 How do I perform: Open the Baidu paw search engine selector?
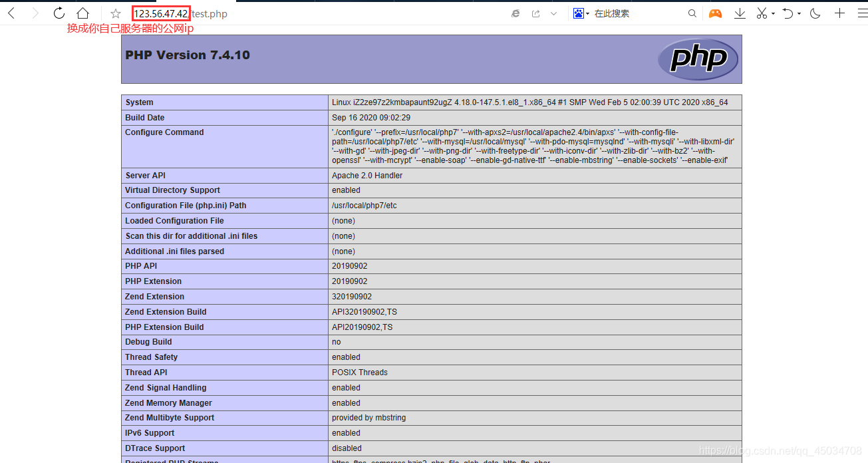(x=581, y=13)
